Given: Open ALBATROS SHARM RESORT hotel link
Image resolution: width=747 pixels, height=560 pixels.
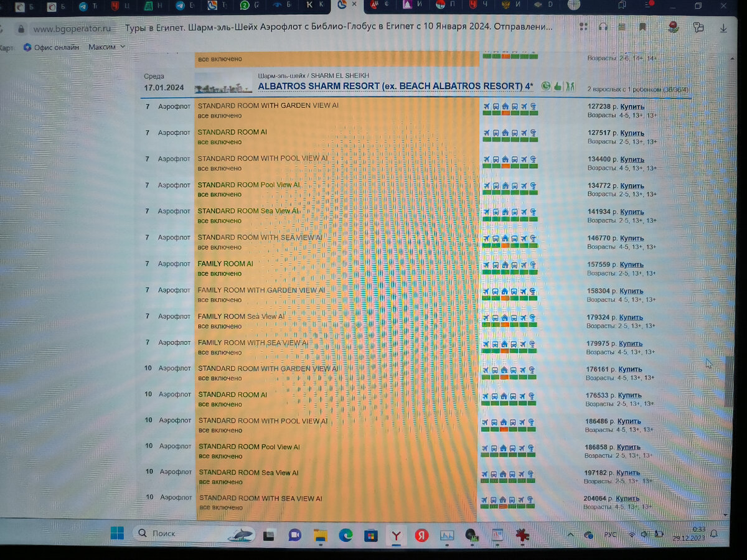Looking at the screenshot, I should click(x=395, y=86).
